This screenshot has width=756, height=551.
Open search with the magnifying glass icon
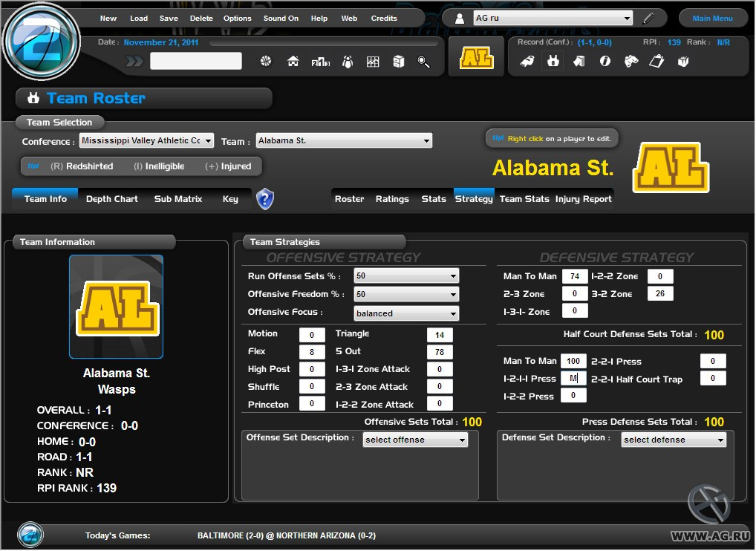(423, 62)
